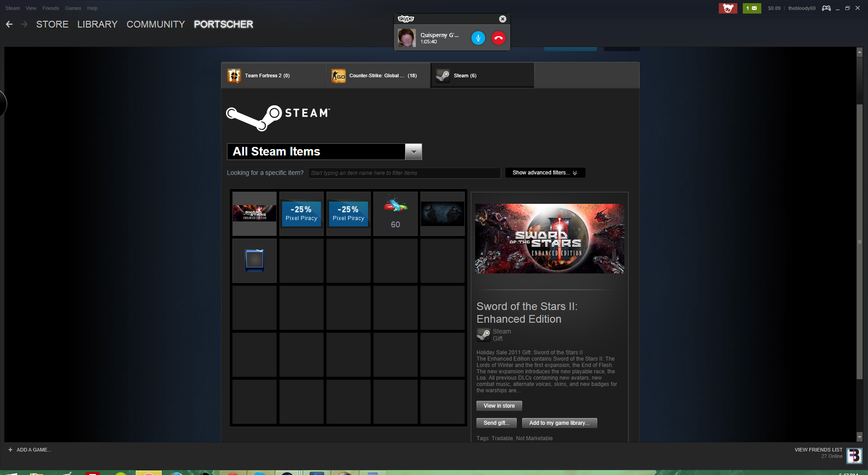This screenshot has height=475, width=868.
Task: Open the red pig avatar icon
Action: (728, 8)
